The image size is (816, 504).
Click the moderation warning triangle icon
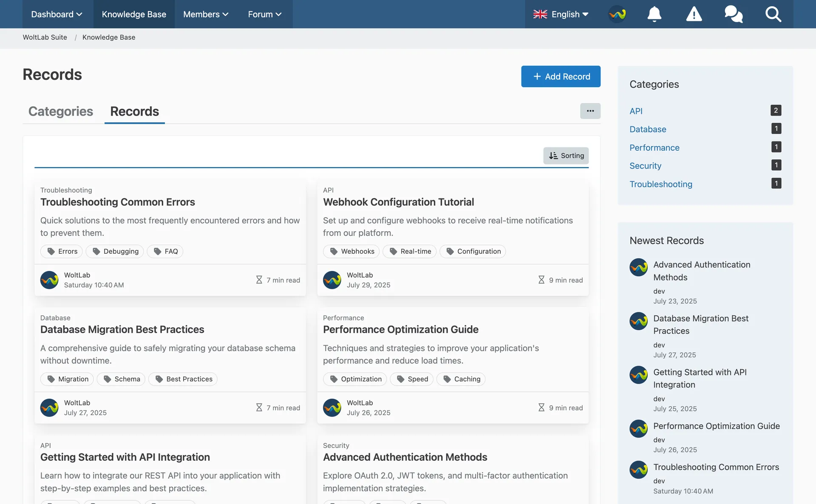[694, 14]
